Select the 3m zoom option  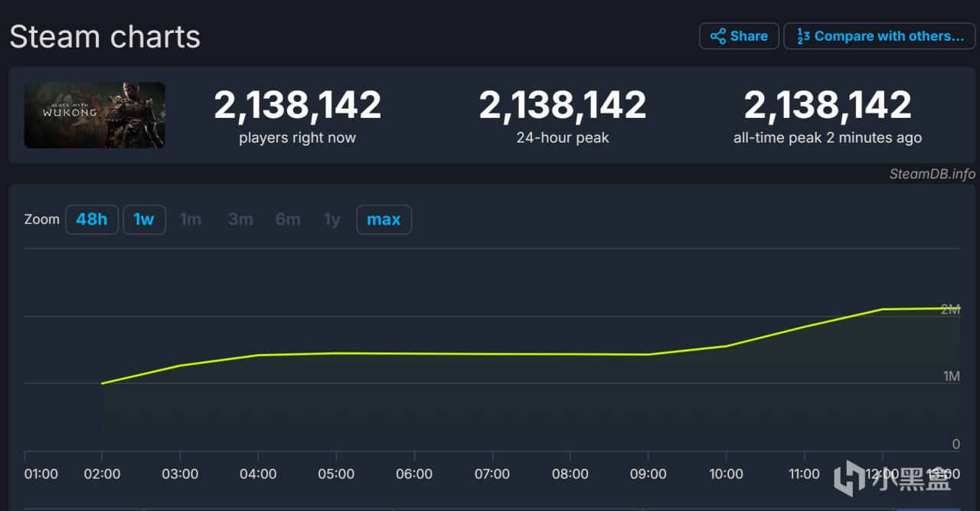(240, 220)
